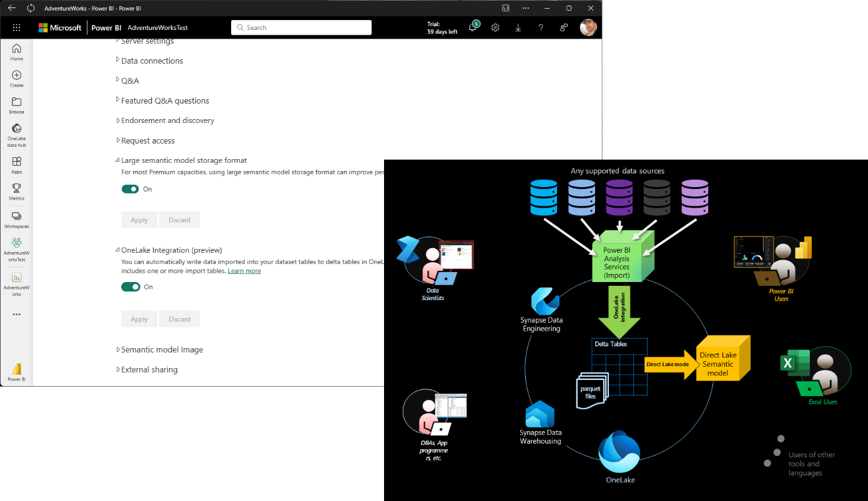Open AdventureWorksTest workspace in the sidebar
Screen dimensions: 868x501
[x=17, y=250]
